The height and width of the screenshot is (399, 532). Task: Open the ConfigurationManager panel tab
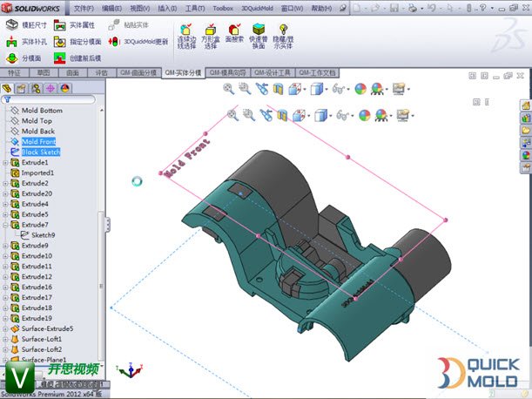pos(36,88)
